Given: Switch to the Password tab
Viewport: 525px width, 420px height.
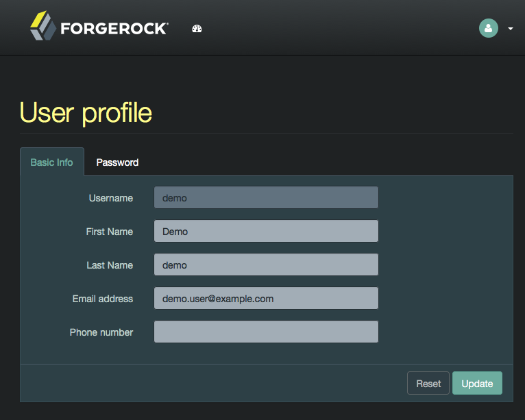Looking at the screenshot, I should tap(117, 162).
